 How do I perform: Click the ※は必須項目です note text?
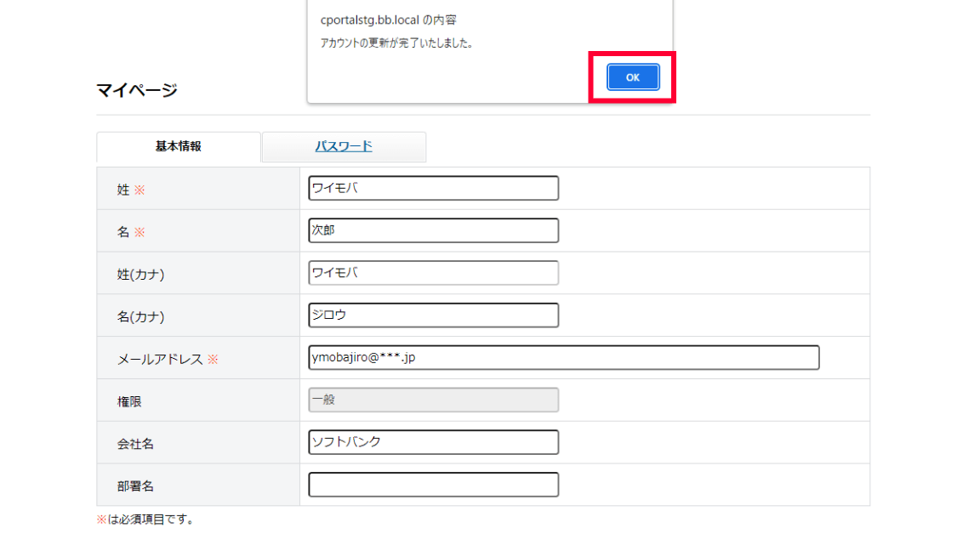(145, 520)
